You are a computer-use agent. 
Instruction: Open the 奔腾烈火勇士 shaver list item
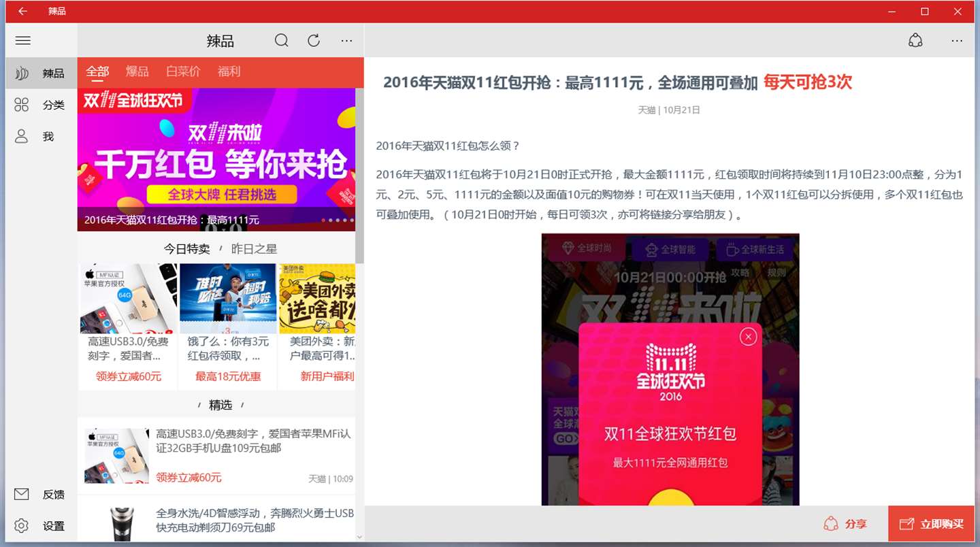pyautogui.click(x=216, y=519)
